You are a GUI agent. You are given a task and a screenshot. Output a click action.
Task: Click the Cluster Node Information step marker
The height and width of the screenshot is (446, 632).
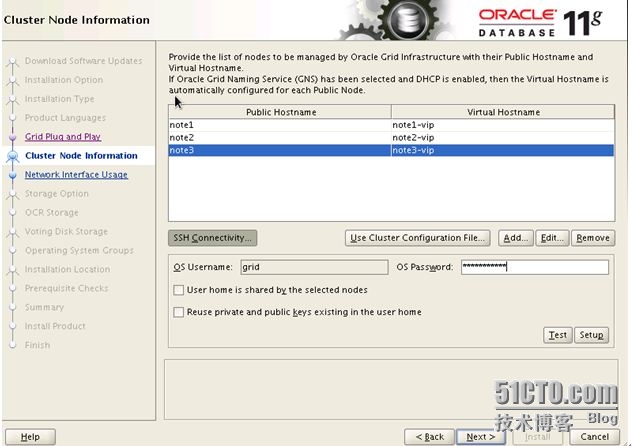pyautogui.click(x=12, y=156)
